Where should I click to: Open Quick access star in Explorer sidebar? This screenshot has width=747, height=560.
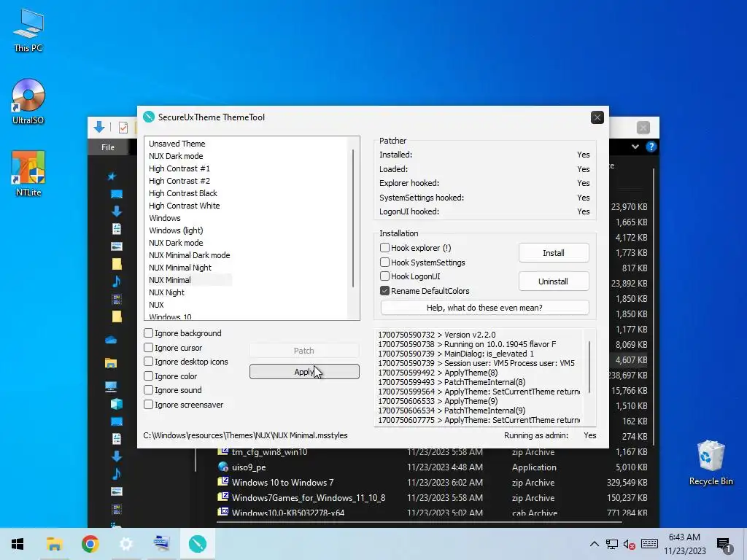[x=112, y=176]
